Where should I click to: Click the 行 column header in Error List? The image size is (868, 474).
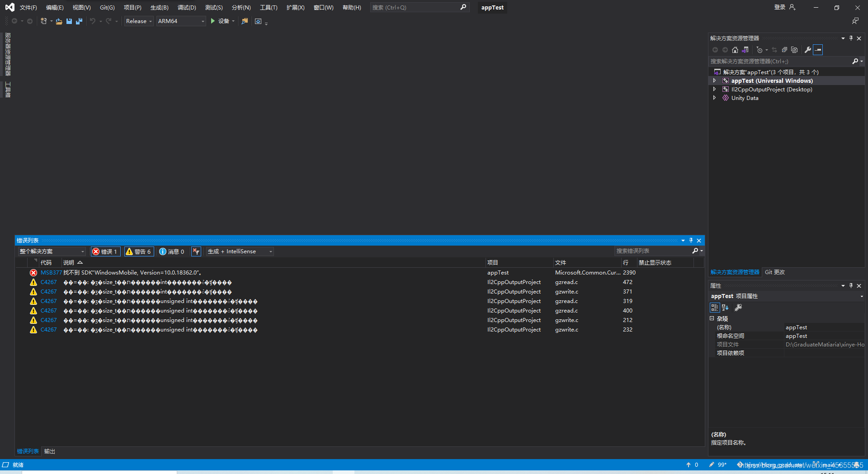point(629,262)
